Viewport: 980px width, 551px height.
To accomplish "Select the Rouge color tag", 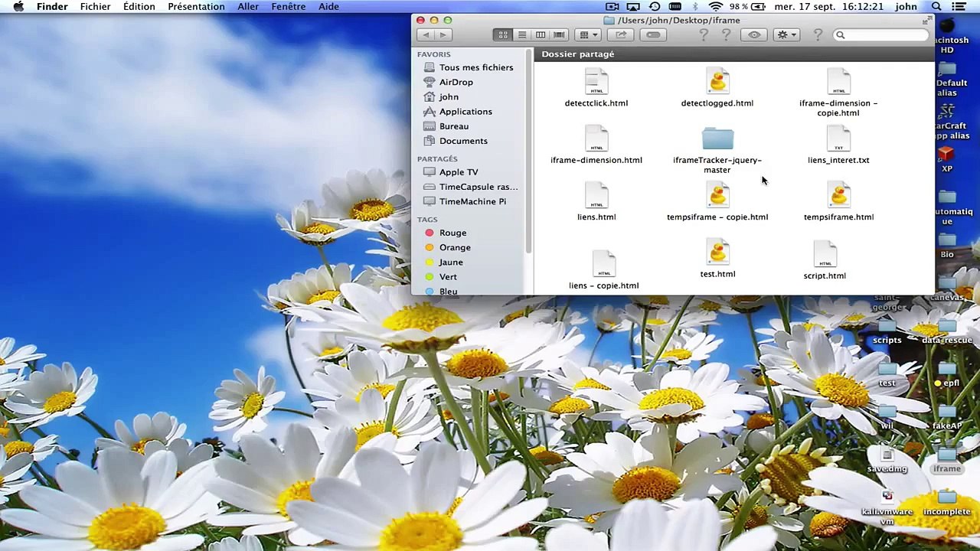I will coord(452,233).
